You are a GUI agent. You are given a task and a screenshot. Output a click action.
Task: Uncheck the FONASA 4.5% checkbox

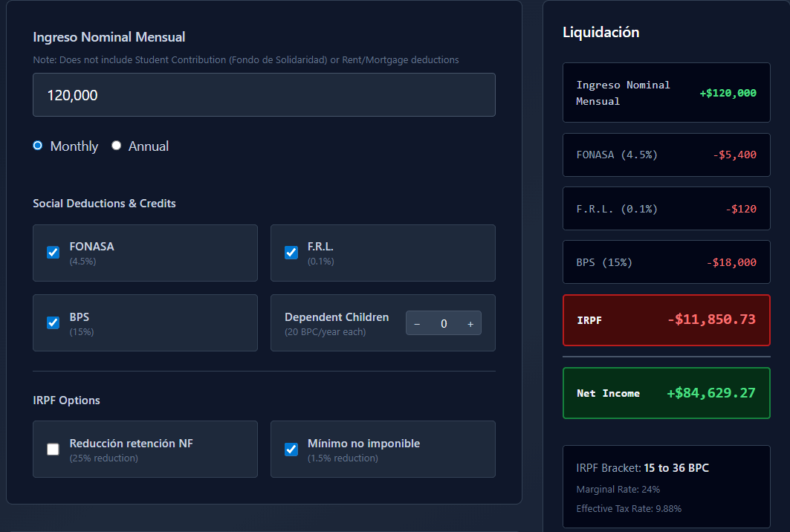coord(54,253)
